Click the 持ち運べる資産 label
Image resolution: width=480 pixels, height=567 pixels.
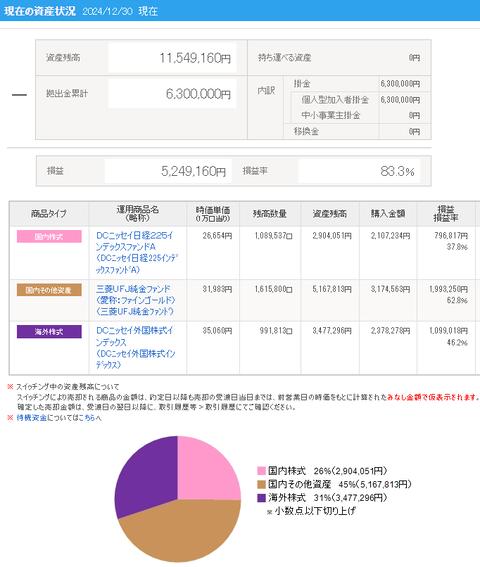point(284,58)
